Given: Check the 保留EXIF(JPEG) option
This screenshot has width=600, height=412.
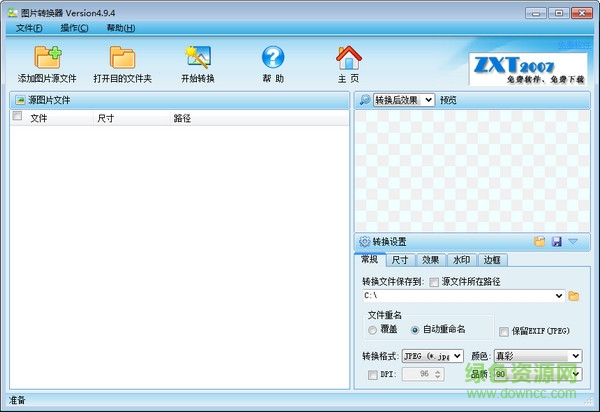Looking at the screenshot, I should 504,330.
